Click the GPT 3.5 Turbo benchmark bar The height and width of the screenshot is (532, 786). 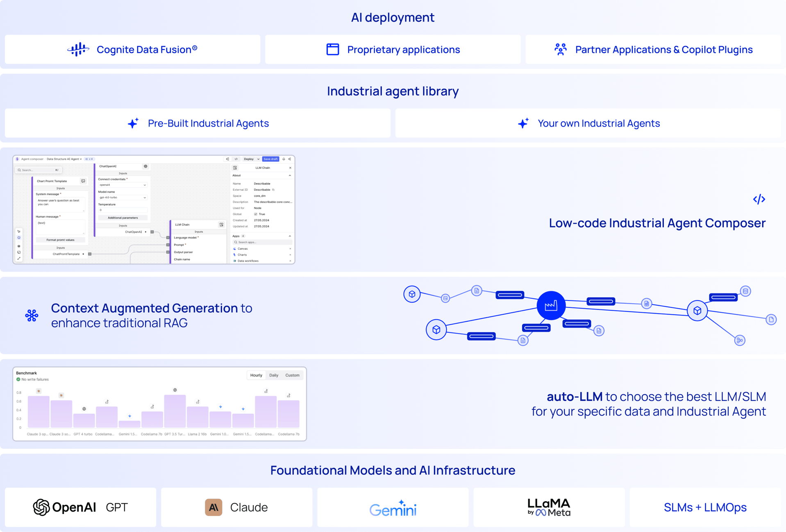click(175, 411)
